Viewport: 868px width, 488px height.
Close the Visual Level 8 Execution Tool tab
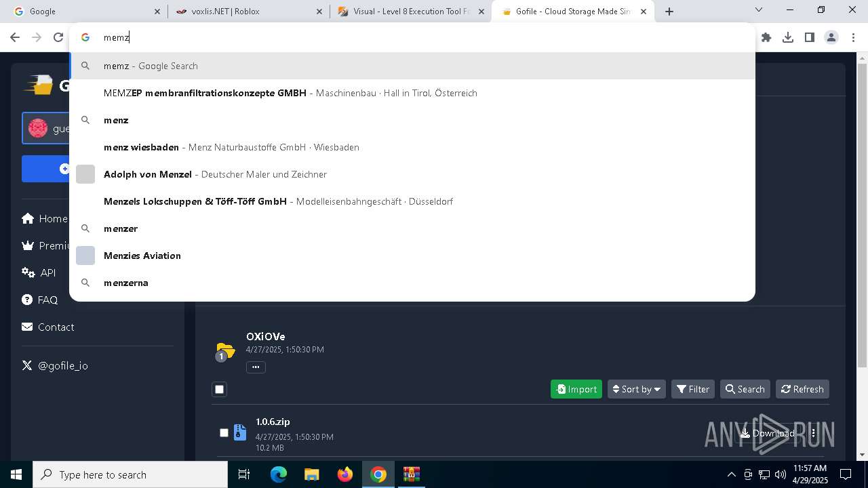click(481, 12)
